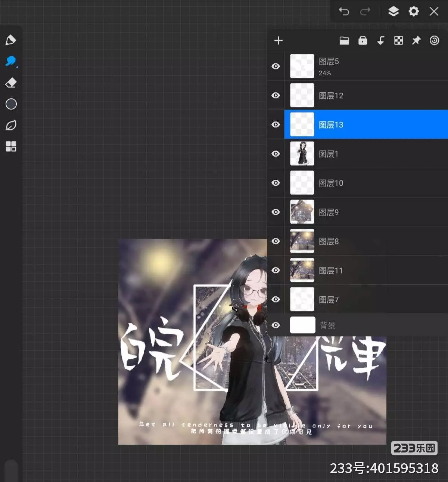Create a layer folder
Image resolution: width=448 pixels, height=482 pixels.
pos(344,40)
